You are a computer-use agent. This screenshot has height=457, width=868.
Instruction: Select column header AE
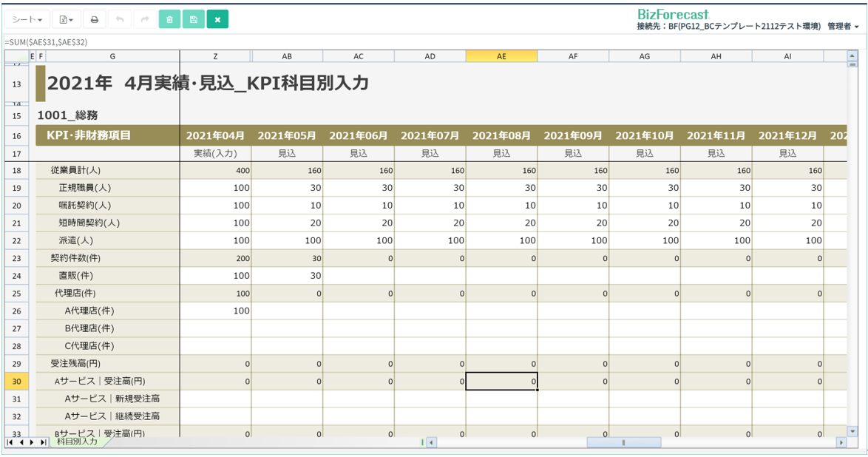(501, 56)
